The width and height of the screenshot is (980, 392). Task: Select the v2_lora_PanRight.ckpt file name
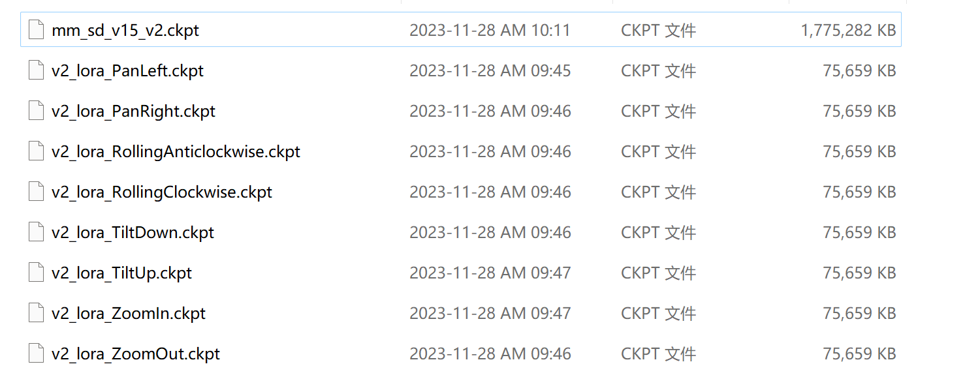click(x=133, y=112)
